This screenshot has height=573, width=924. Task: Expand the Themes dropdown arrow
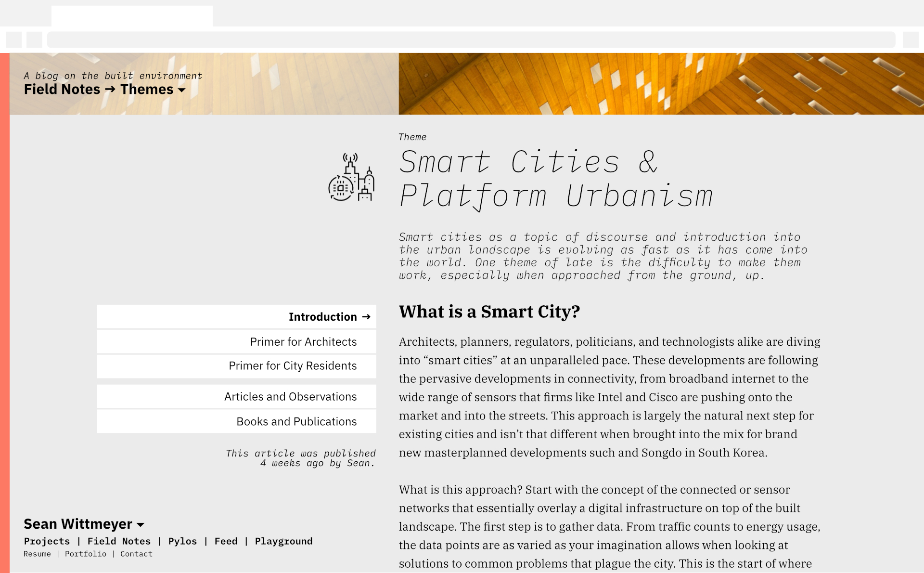coord(181,90)
